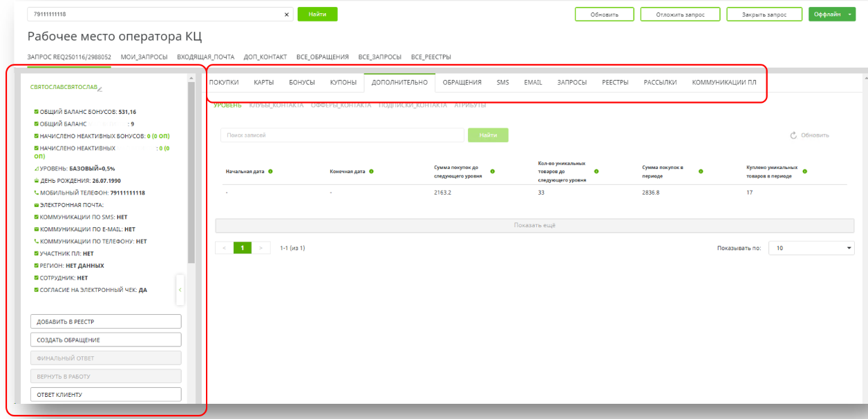Image resolution: width=868 pixels, height=419 pixels.
Task: Clear the phone search field with X
Action: point(287,14)
